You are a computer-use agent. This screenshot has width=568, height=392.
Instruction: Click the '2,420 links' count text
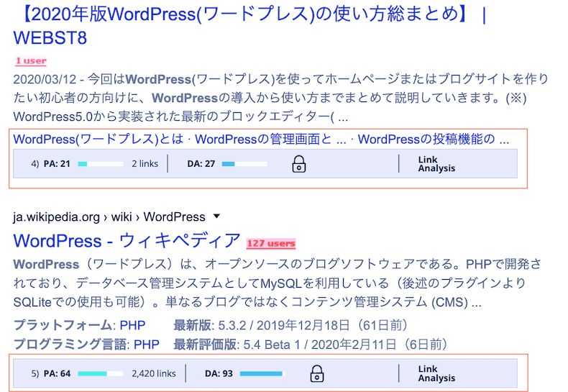pos(154,373)
